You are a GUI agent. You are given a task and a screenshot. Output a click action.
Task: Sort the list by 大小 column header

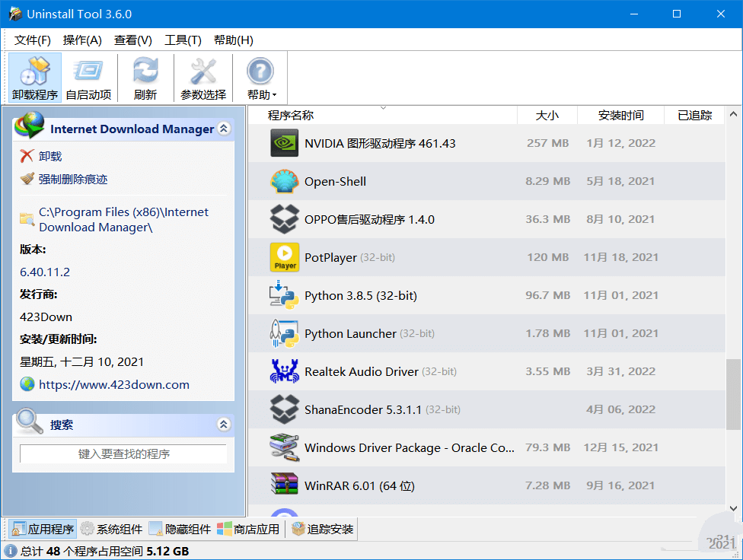[x=547, y=116]
